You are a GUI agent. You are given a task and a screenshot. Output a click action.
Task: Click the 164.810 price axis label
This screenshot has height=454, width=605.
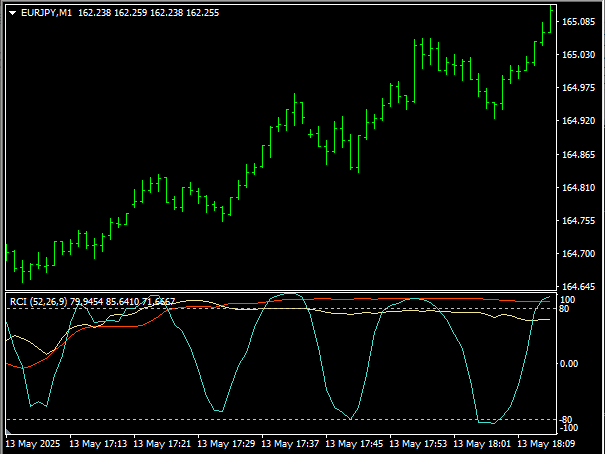point(578,187)
